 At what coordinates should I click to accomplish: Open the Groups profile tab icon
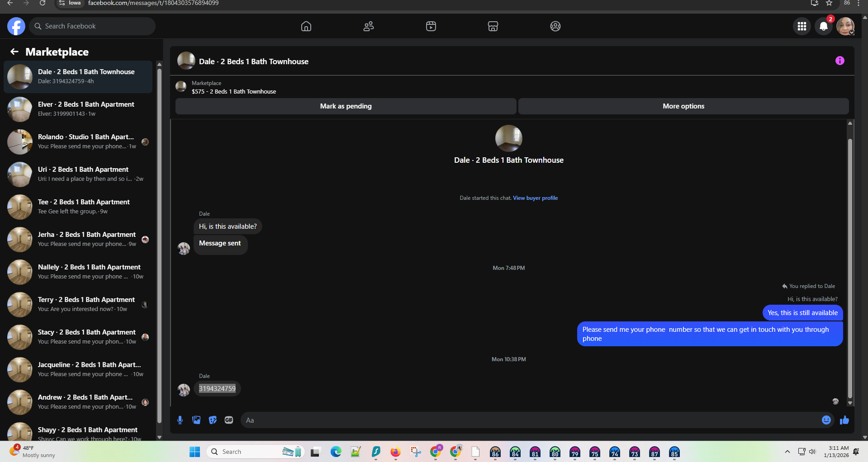click(555, 26)
